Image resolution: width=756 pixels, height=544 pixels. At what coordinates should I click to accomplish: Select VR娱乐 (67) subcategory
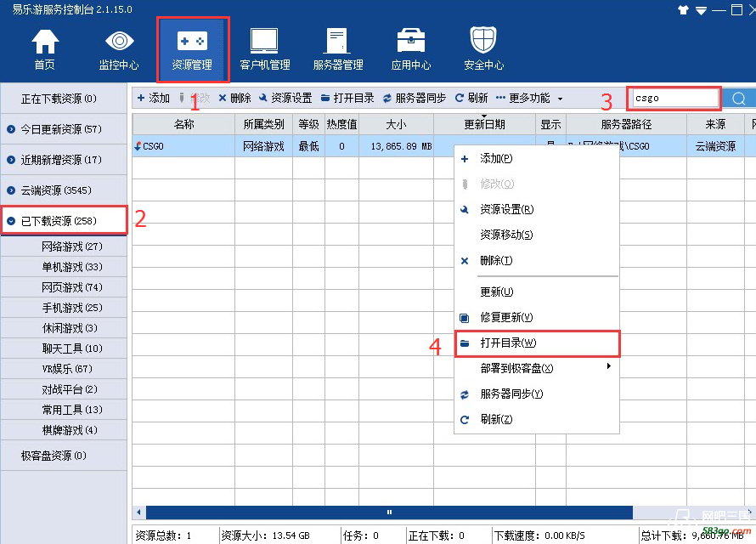coord(64,369)
